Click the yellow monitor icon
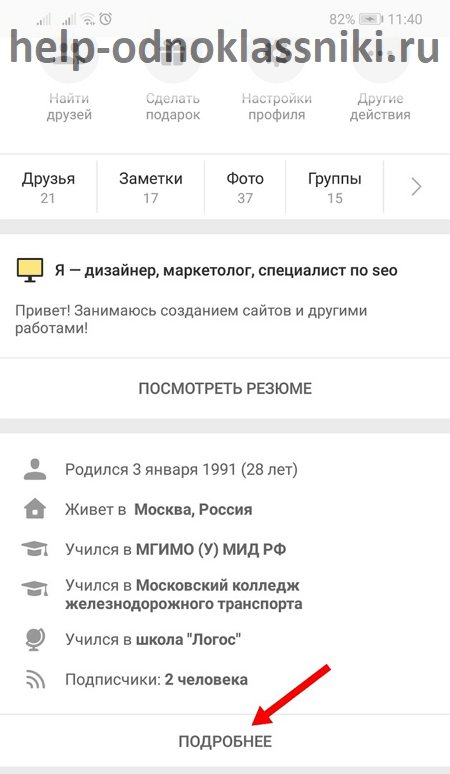This screenshot has height=774, width=450. (x=30, y=271)
